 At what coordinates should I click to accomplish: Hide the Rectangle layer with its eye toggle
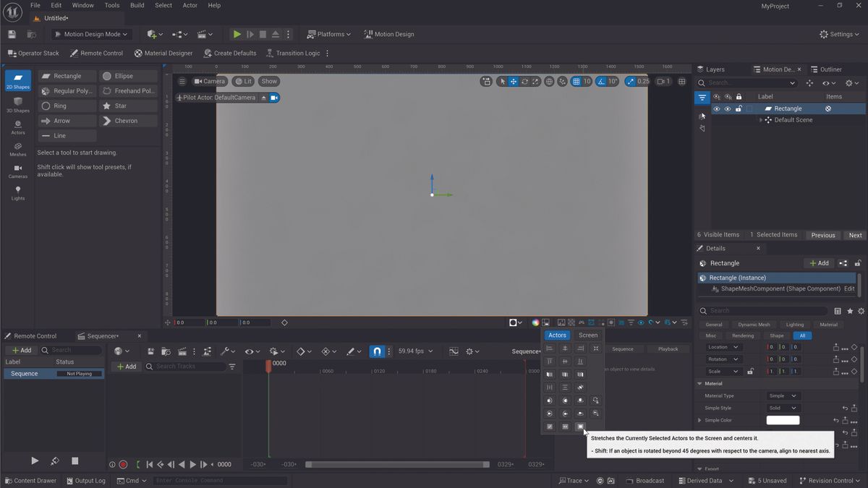(715, 108)
